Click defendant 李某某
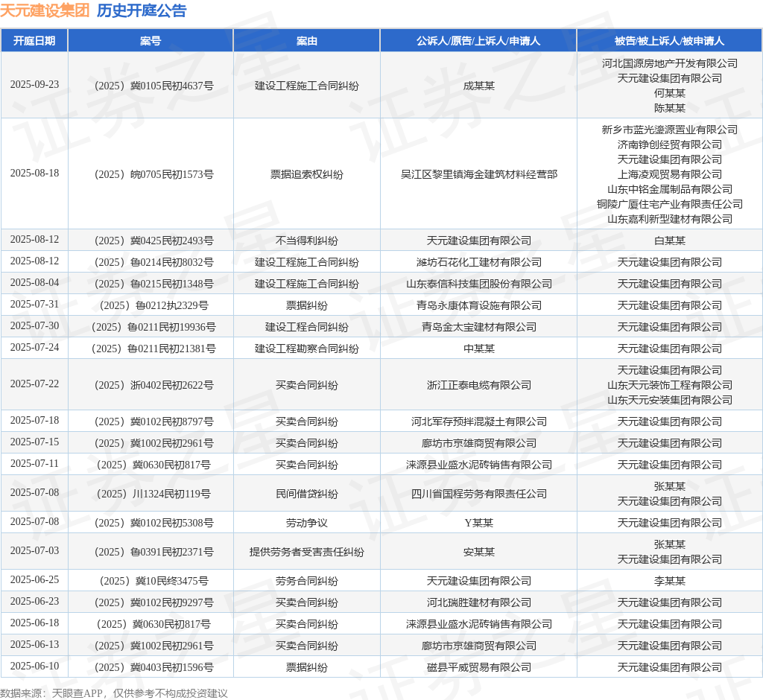 [670, 581]
